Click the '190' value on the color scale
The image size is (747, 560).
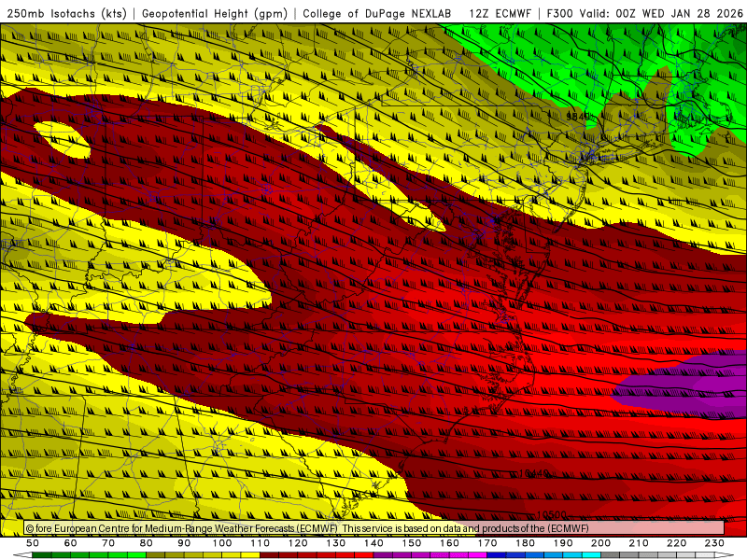[x=563, y=543]
